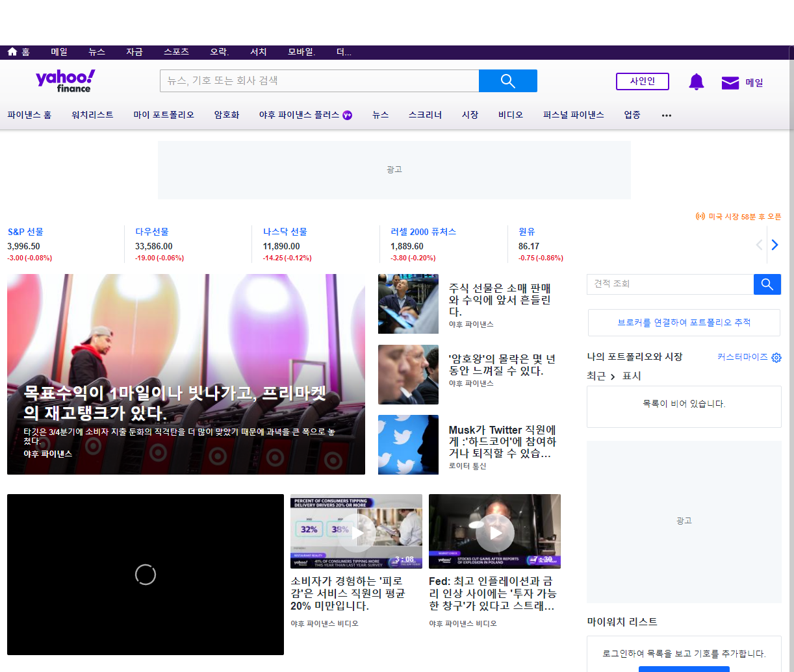
Task: Select 표시 in portfolio section
Action: (632, 376)
